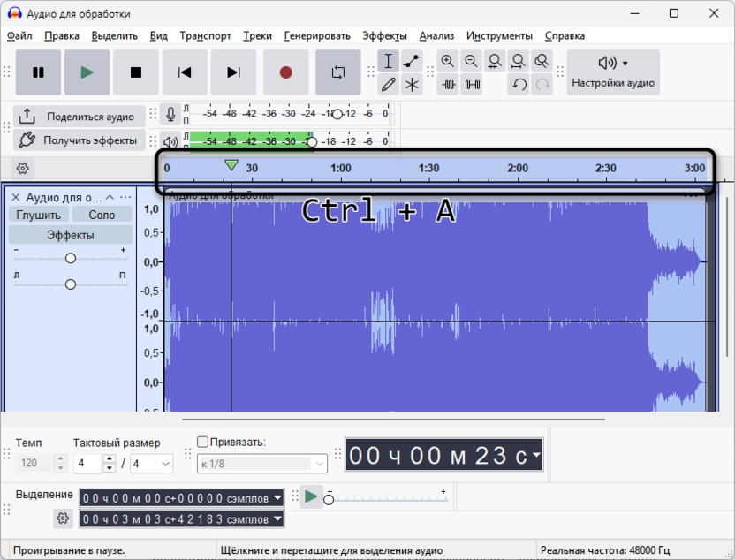Open selection start format dropdown arrow
This screenshot has height=560, width=735.
coord(277,497)
